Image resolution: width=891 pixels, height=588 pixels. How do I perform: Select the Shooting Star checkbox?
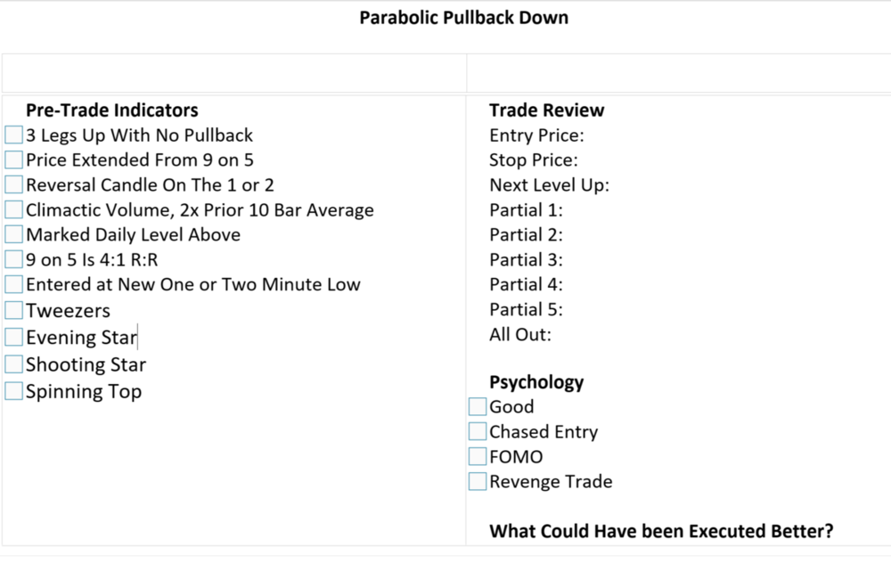point(13,364)
